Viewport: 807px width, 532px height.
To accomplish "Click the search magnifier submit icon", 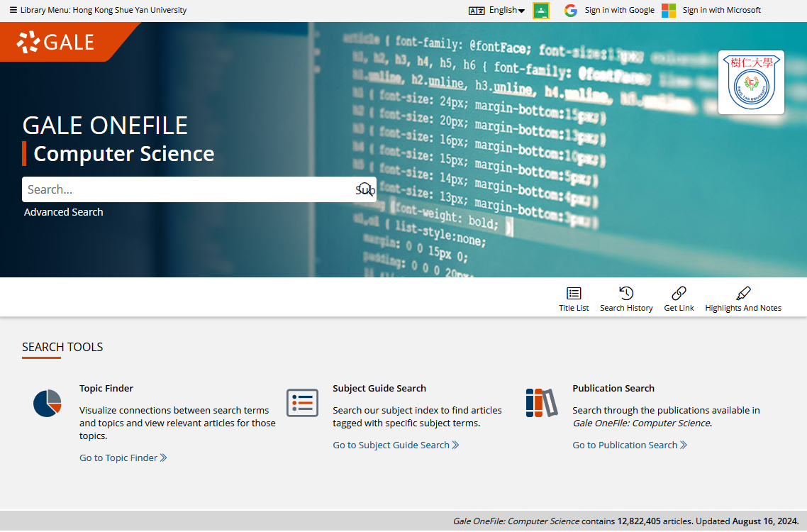I will [x=364, y=189].
